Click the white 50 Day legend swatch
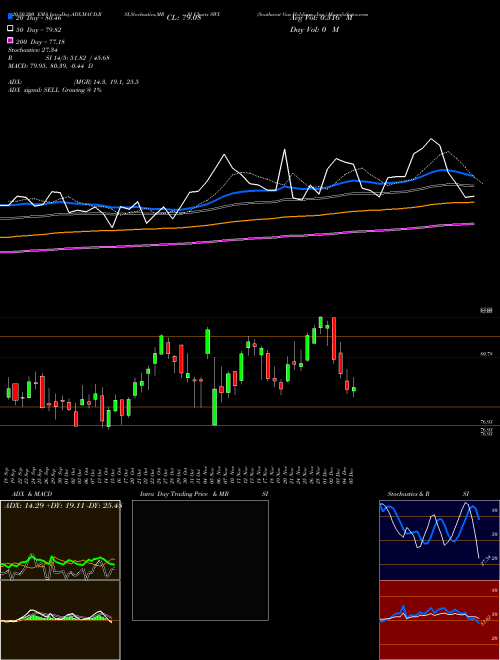 (10, 29)
